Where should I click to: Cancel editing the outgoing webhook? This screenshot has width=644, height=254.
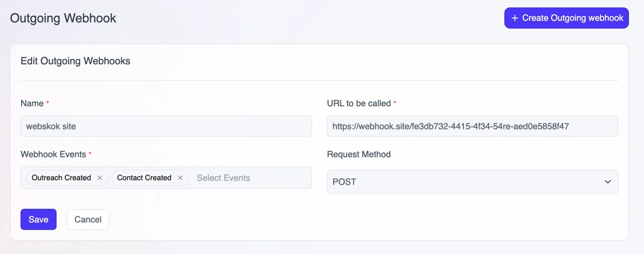coord(88,219)
